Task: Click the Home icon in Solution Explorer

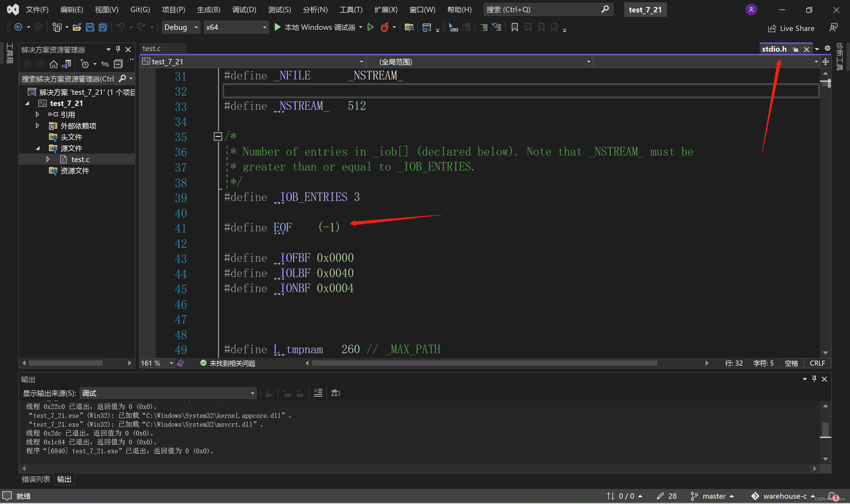Action: (x=53, y=64)
